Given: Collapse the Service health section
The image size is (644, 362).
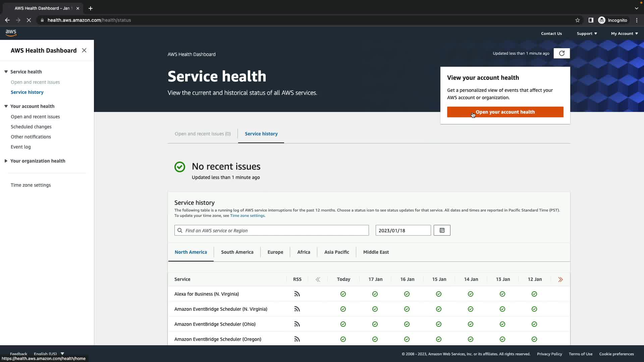Looking at the screenshot, I should point(6,72).
